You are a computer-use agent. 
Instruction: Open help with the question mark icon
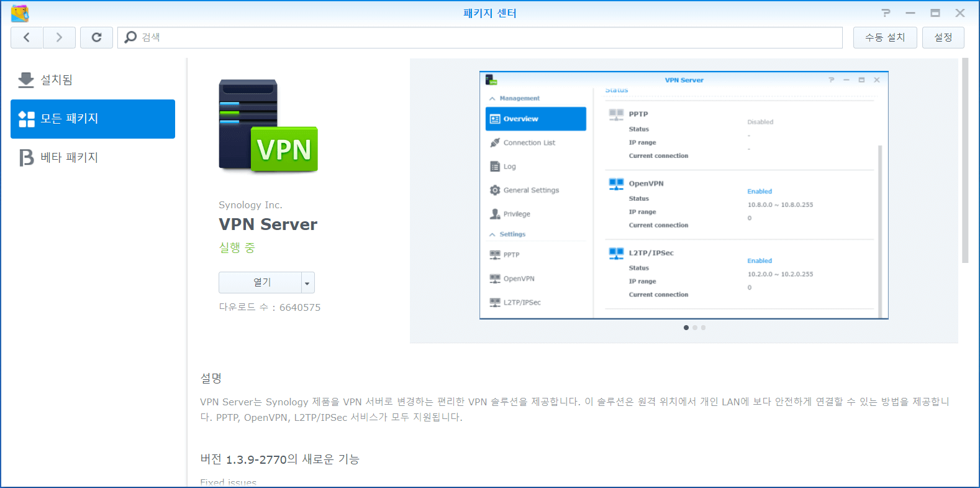[x=886, y=13]
